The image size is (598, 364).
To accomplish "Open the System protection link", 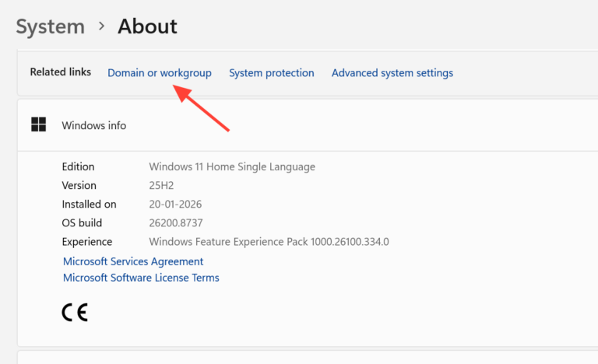I will coord(272,73).
